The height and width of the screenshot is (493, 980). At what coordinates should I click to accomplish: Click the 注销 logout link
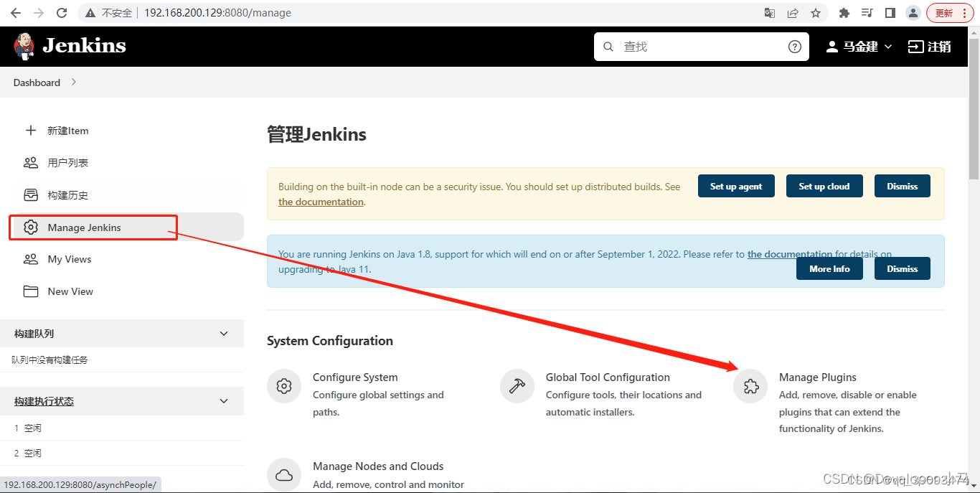click(930, 47)
